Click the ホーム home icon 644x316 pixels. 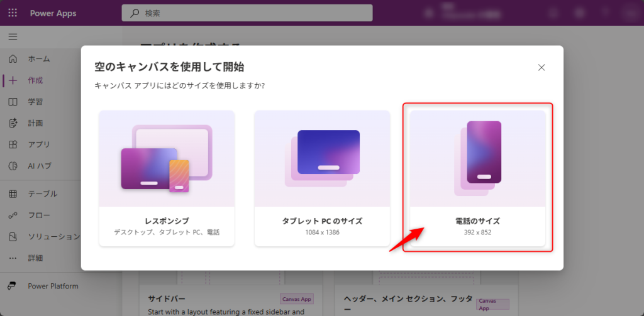click(x=13, y=59)
